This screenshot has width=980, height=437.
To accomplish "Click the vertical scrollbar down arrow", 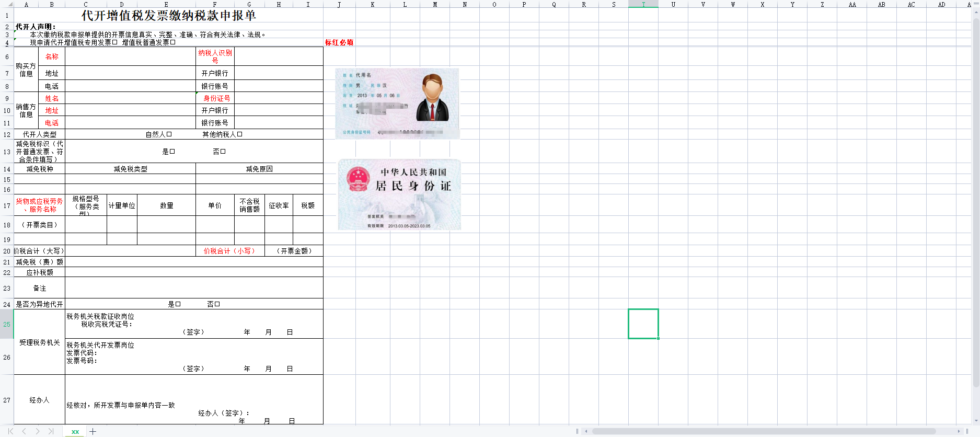I will click(976, 420).
